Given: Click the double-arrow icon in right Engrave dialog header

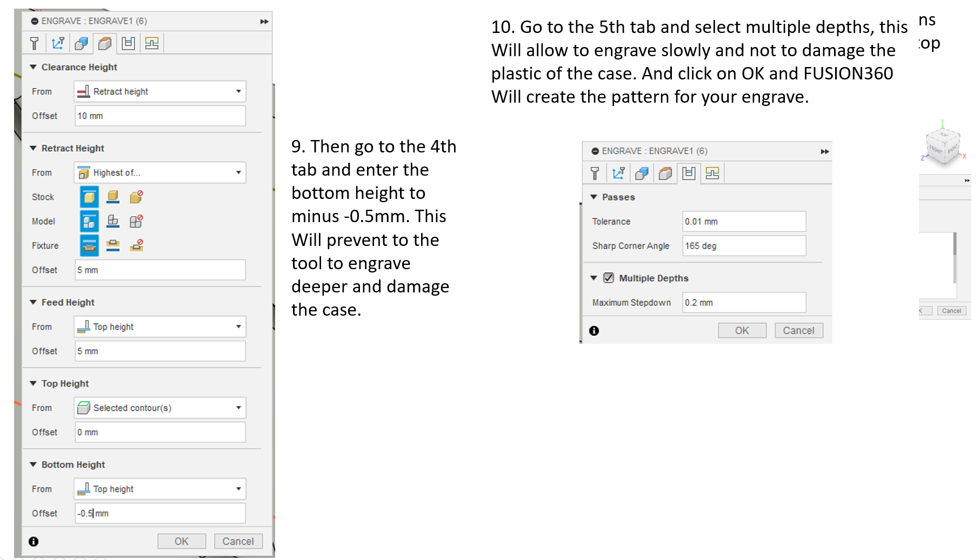Looking at the screenshot, I should pos(825,151).
